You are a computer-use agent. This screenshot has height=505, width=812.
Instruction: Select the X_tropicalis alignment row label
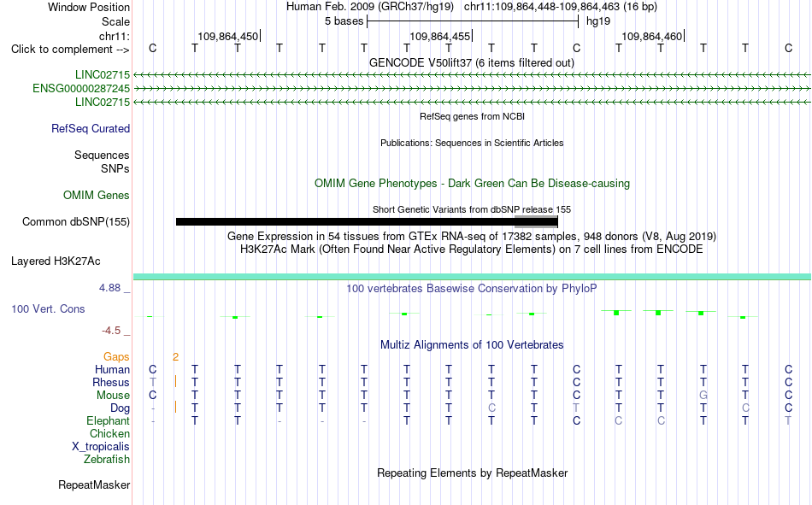point(101,447)
